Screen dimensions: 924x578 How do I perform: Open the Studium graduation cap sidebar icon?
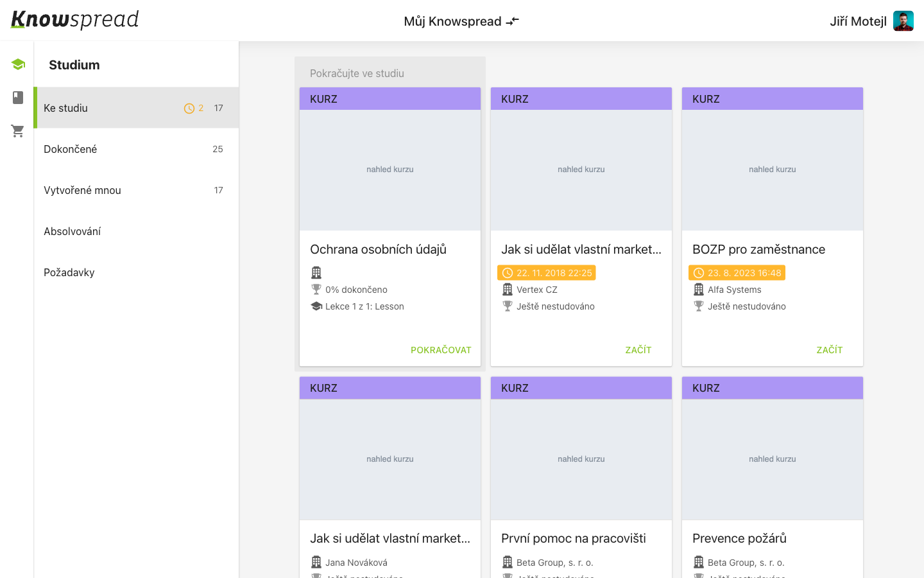pyautogui.click(x=18, y=64)
